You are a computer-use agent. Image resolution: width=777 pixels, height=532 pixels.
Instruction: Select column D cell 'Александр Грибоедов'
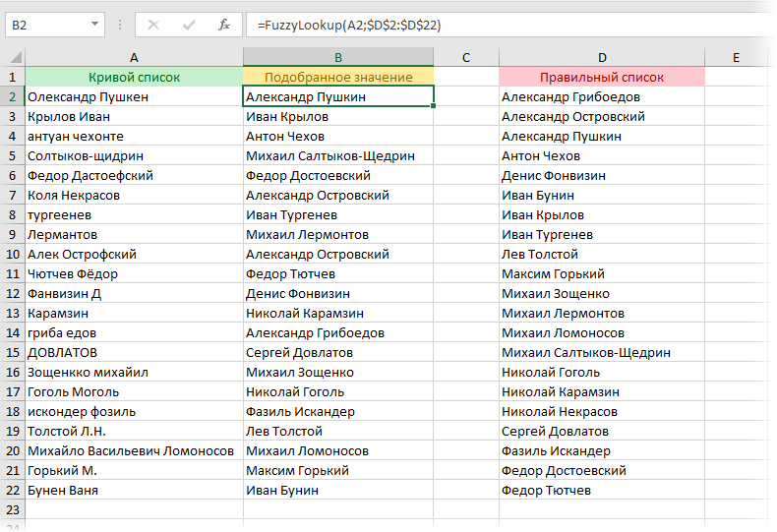coord(602,96)
